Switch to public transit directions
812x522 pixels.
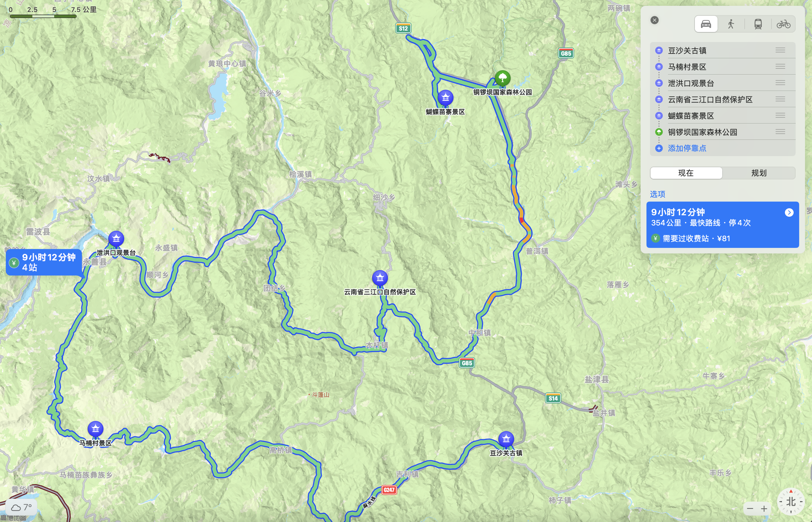pyautogui.click(x=758, y=24)
